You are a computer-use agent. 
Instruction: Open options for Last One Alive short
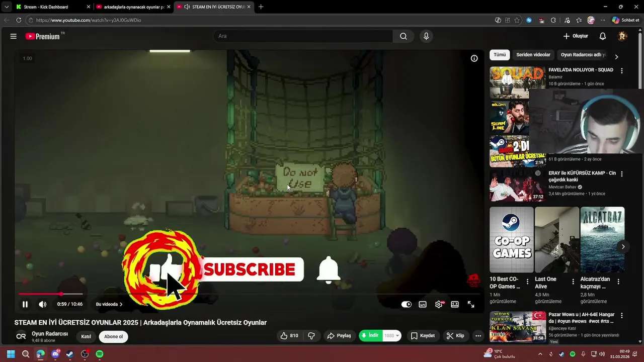click(573, 282)
